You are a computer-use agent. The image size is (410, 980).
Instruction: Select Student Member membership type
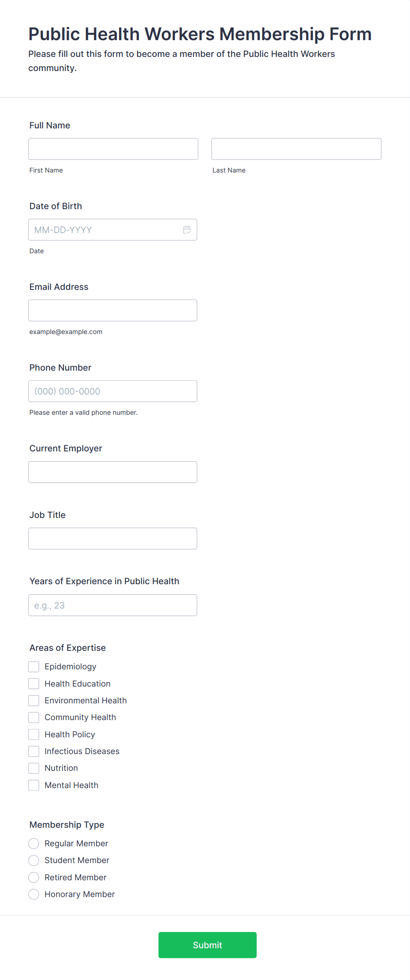tap(34, 860)
